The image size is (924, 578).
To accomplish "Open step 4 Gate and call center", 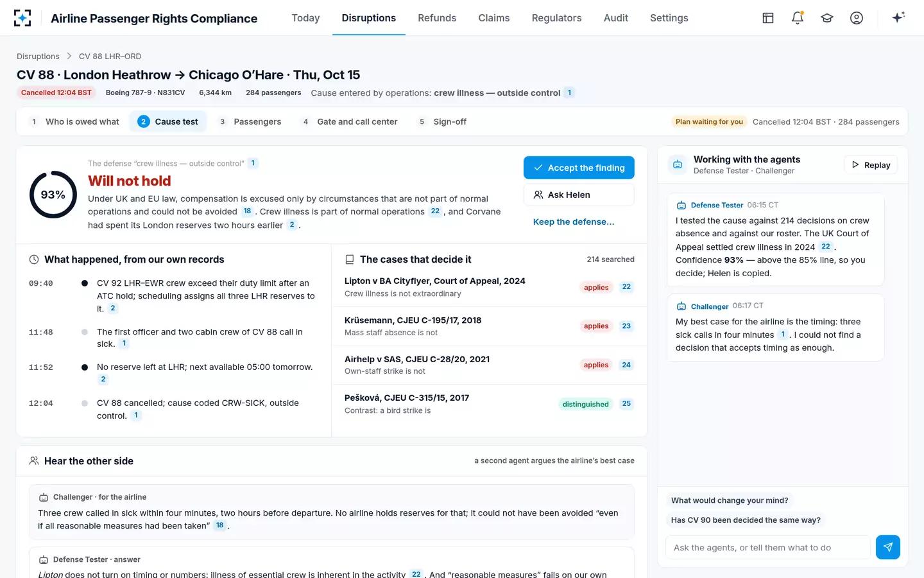I will 350,121.
